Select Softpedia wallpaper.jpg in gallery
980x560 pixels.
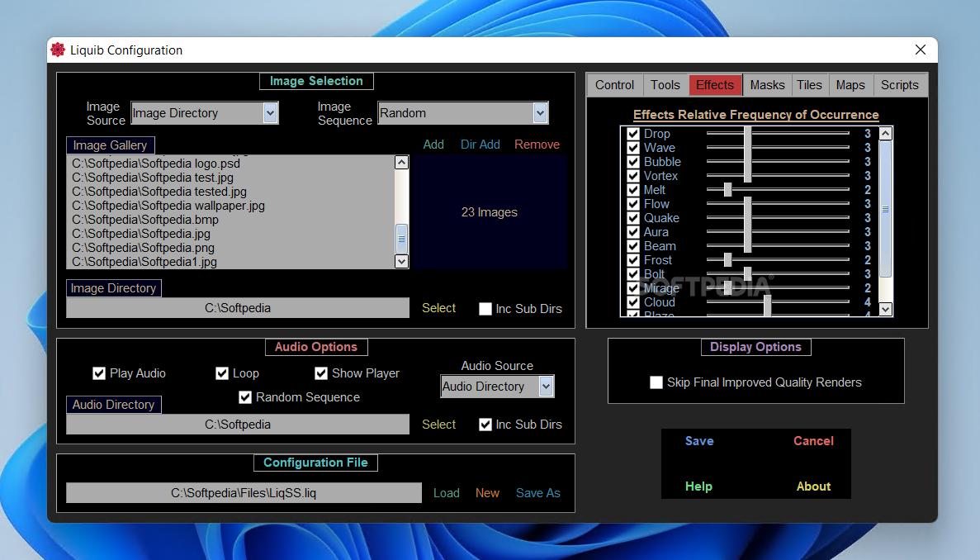tap(168, 206)
